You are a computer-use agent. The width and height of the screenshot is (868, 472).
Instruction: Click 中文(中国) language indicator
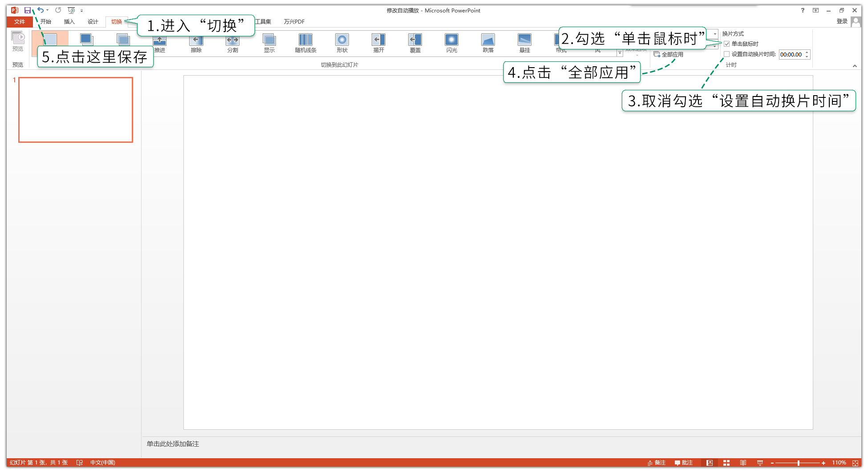[x=103, y=463]
